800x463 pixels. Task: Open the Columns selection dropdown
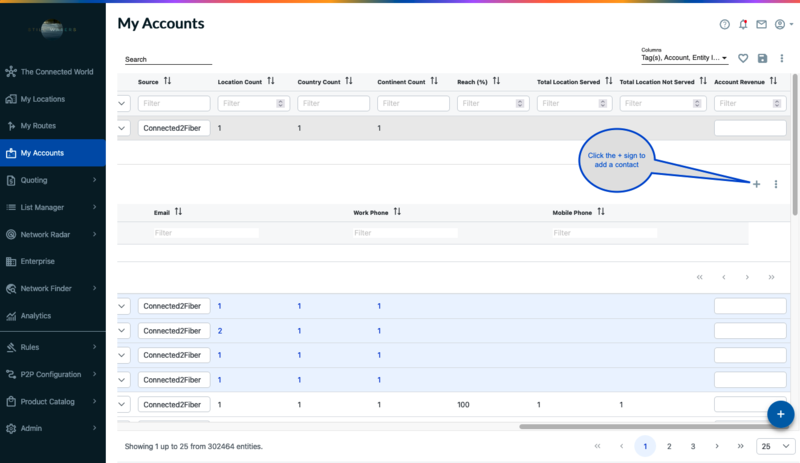pyautogui.click(x=685, y=59)
